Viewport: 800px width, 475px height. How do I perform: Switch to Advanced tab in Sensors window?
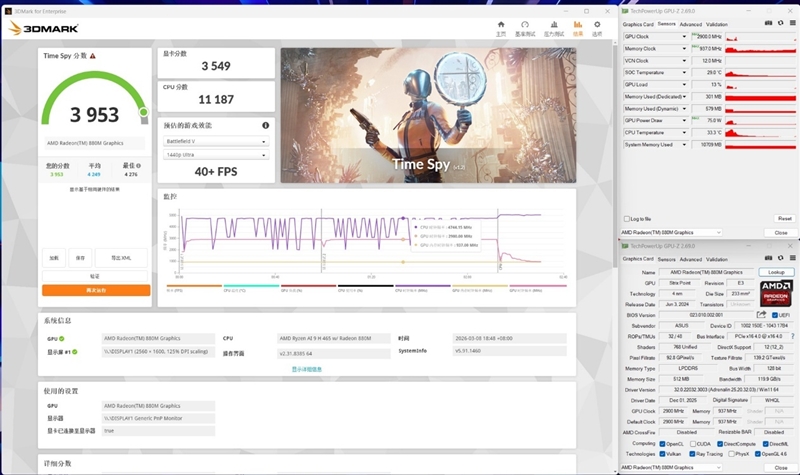click(690, 24)
